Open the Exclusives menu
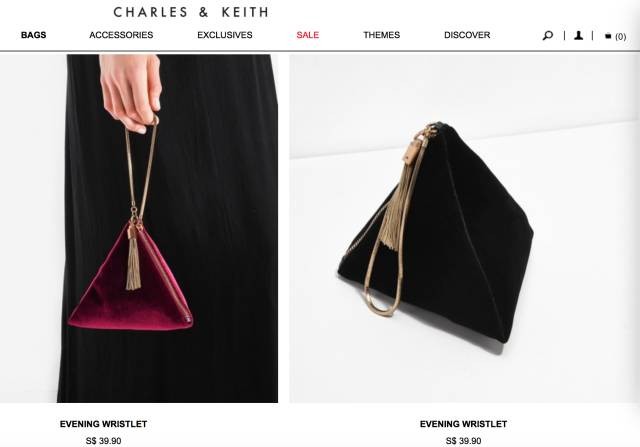 (x=225, y=35)
